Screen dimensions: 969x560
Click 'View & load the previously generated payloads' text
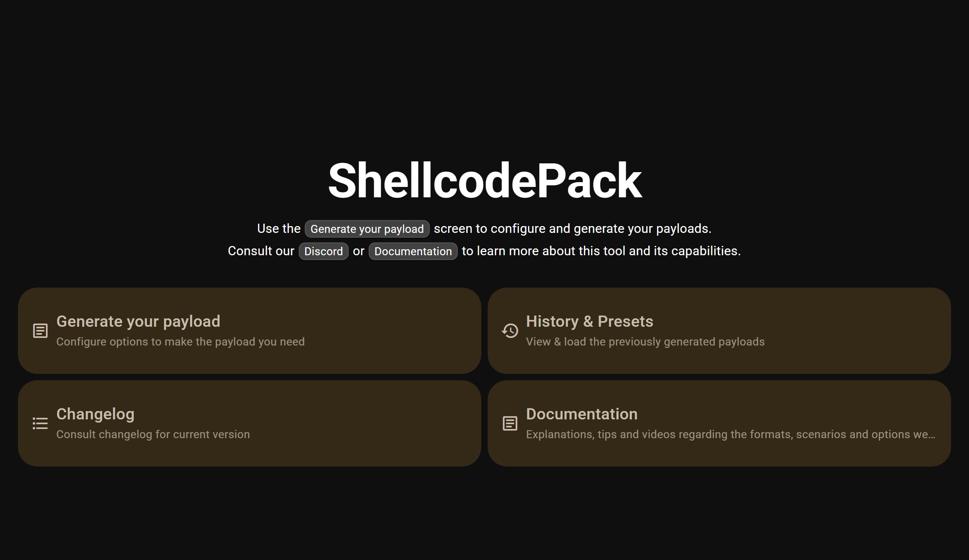point(645,342)
